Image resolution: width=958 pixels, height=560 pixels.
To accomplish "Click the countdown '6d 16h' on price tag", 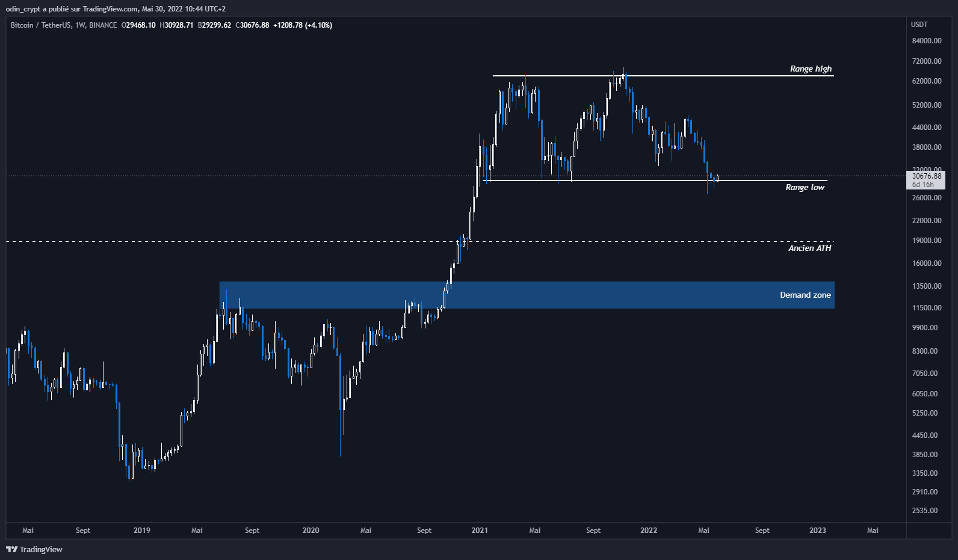I will click(x=922, y=185).
